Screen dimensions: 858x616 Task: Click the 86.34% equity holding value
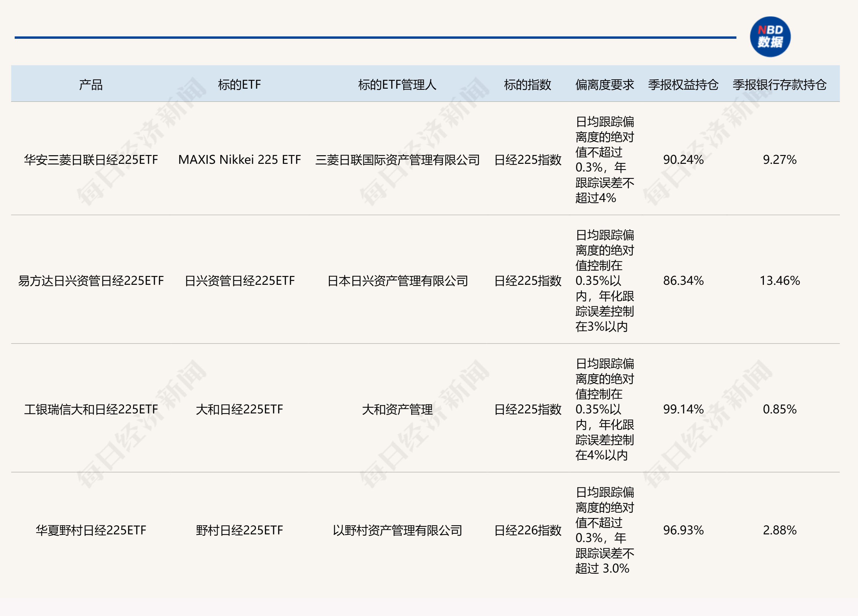[x=683, y=281]
